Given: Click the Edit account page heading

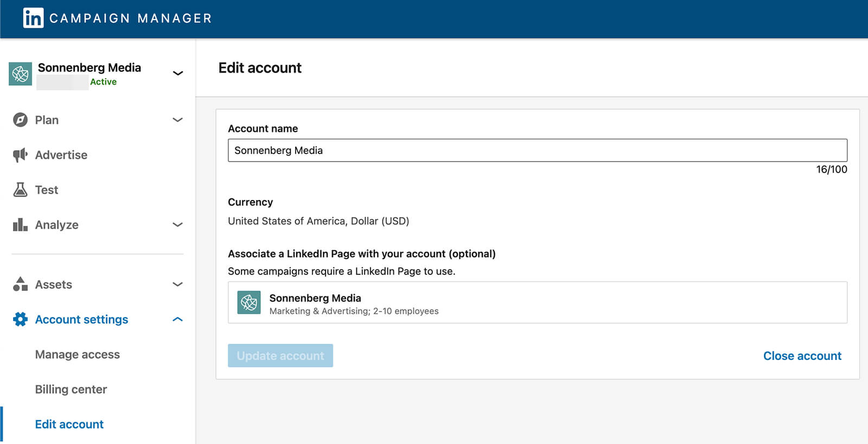Looking at the screenshot, I should point(260,68).
